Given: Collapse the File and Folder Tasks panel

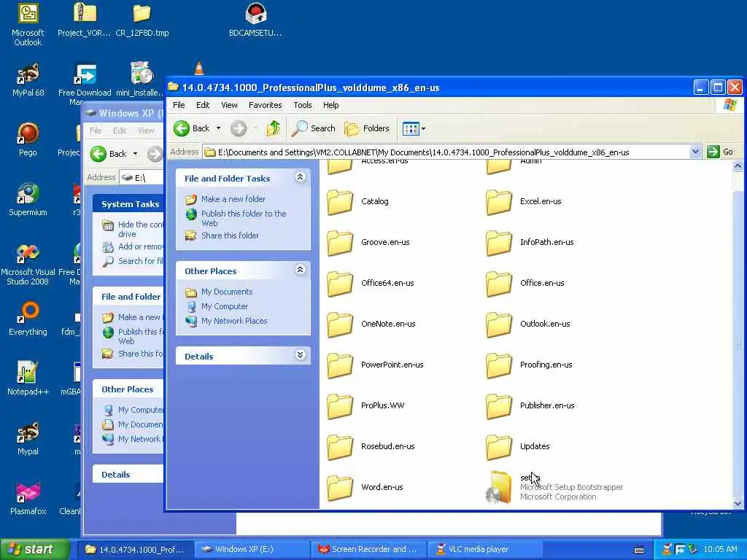Looking at the screenshot, I should coord(300,177).
